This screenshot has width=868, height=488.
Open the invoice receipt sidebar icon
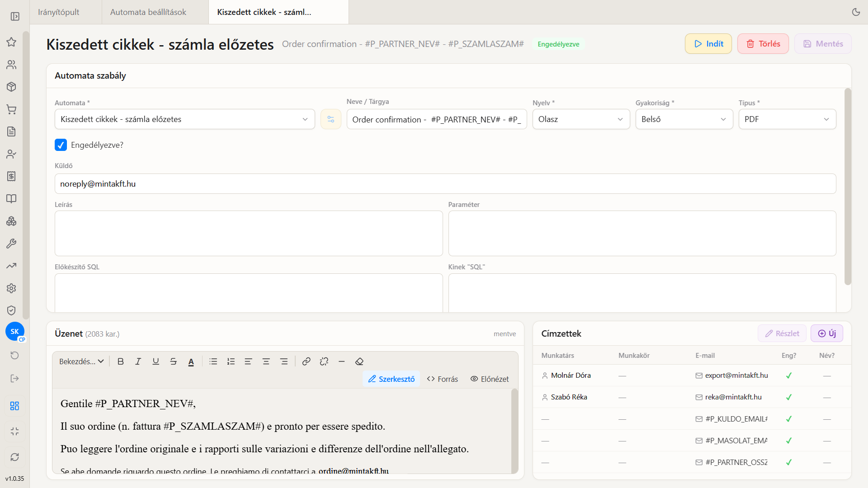pos(11,176)
